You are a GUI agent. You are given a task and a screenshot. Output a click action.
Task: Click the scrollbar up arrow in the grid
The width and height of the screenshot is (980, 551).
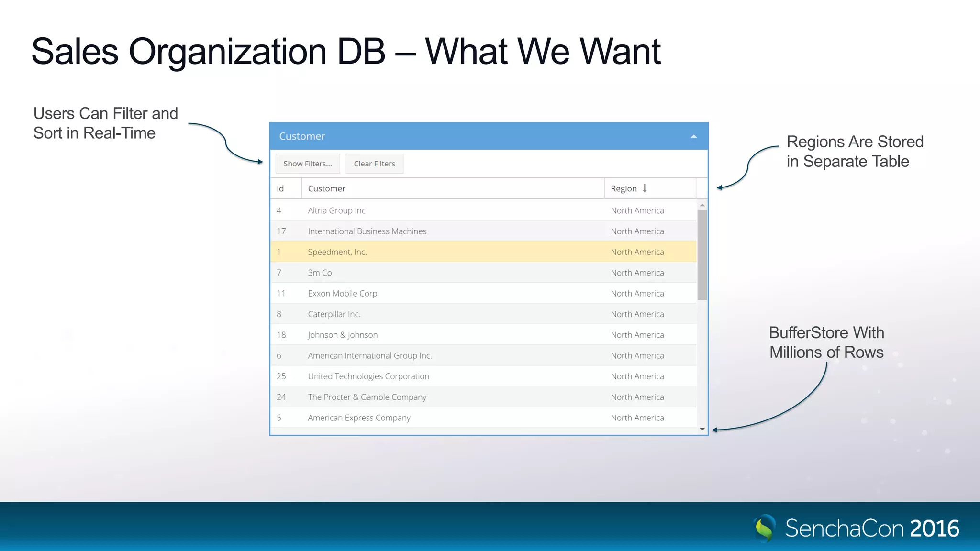(x=702, y=205)
